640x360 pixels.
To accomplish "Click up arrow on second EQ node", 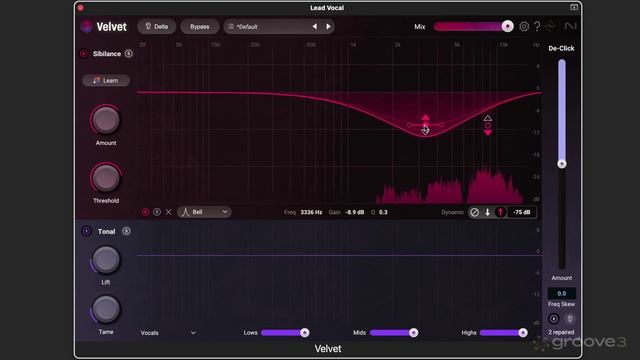I will (x=488, y=118).
